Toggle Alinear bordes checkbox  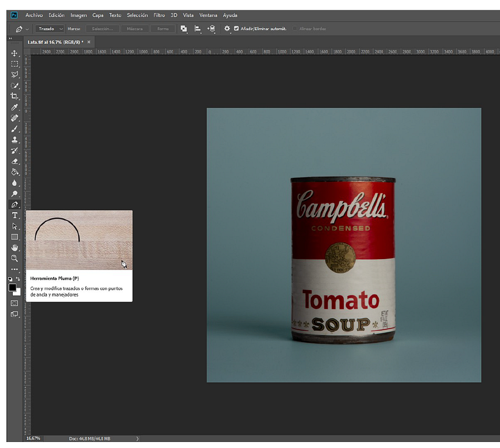(295, 29)
